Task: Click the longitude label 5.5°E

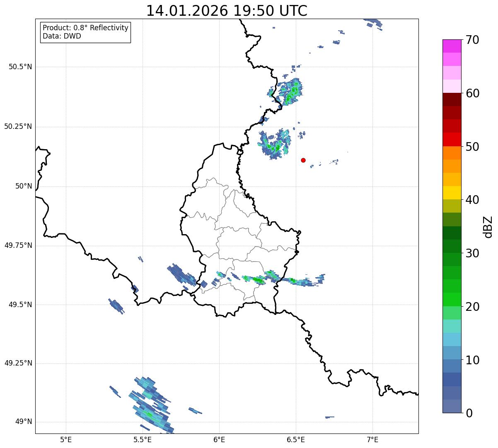Action: (143, 440)
